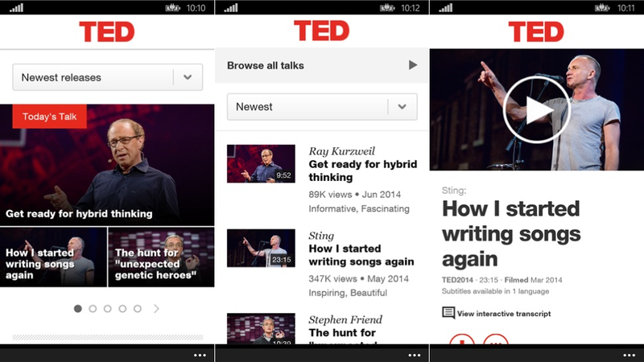Click the interactive transcript icon

[x=448, y=313]
